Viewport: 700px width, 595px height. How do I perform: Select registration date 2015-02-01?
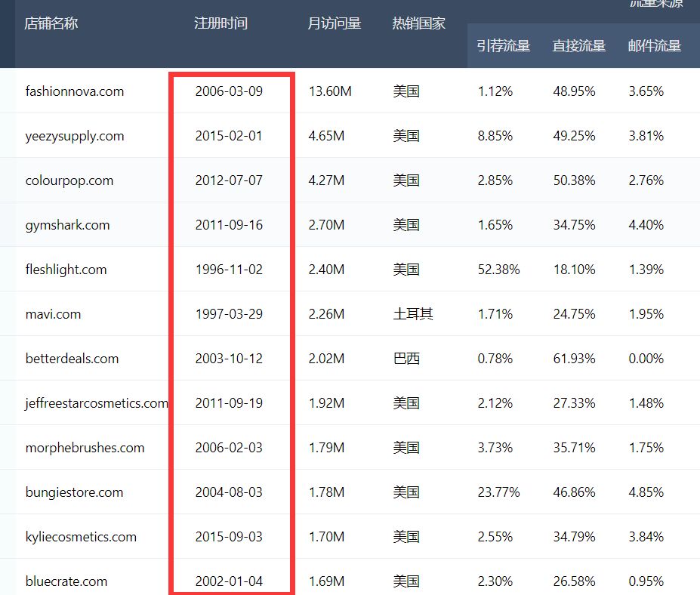(229, 136)
